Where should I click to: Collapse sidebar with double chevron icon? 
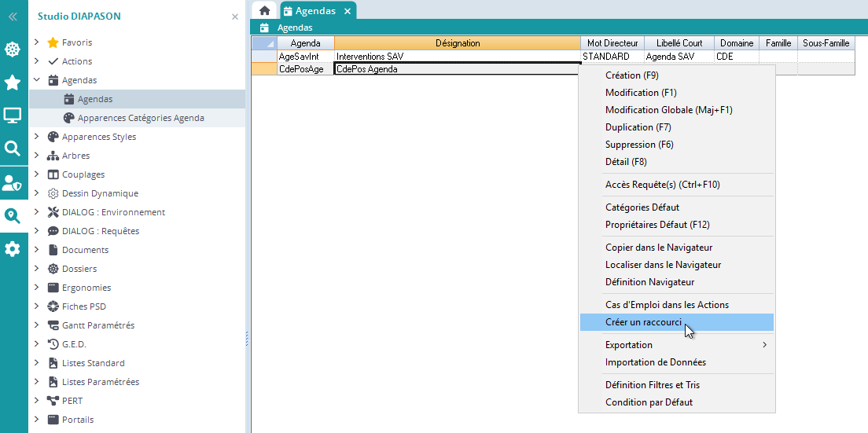[x=13, y=16]
